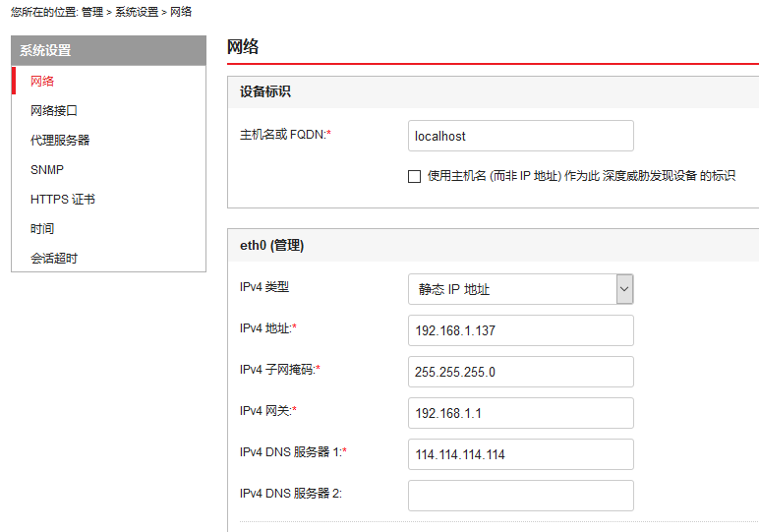Focus the 主机名或 FQDN input field
Screen dimensions: 759x532
click(x=520, y=136)
